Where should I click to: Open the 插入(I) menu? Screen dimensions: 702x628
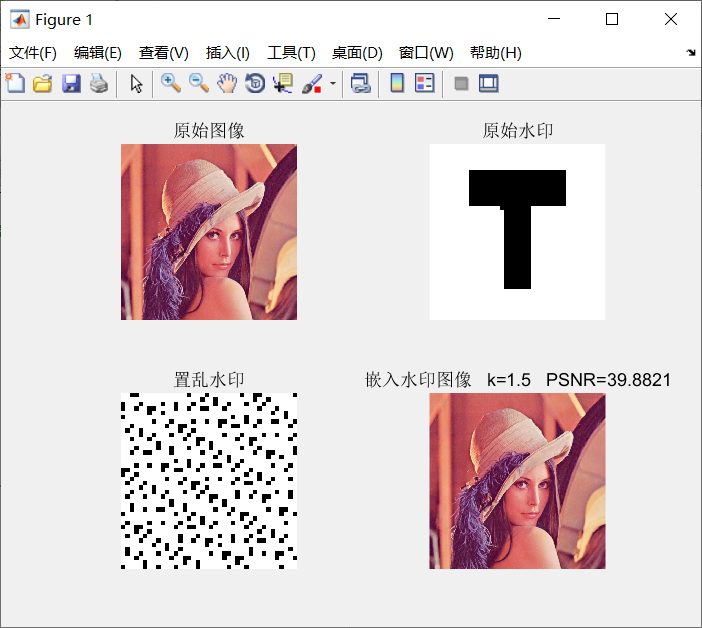227,53
